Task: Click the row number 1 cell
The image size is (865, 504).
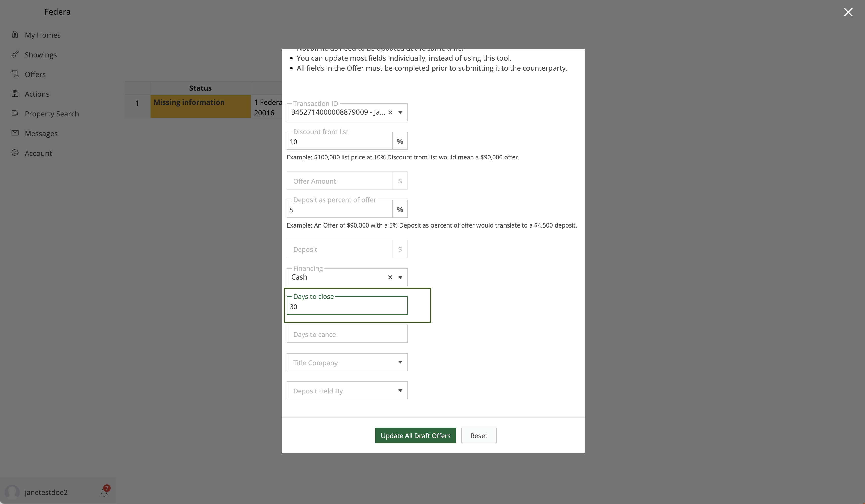Action: pyautogui.click(x=137, y=107)
